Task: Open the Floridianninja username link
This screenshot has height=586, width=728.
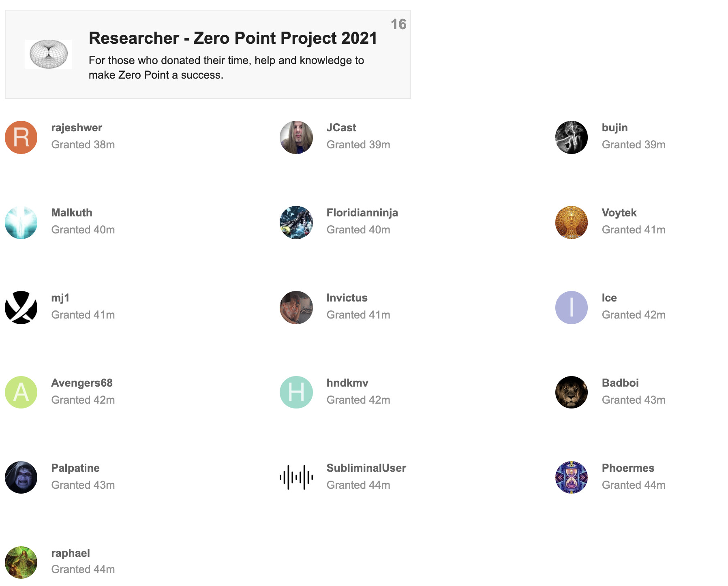Action: pos(362,213)
